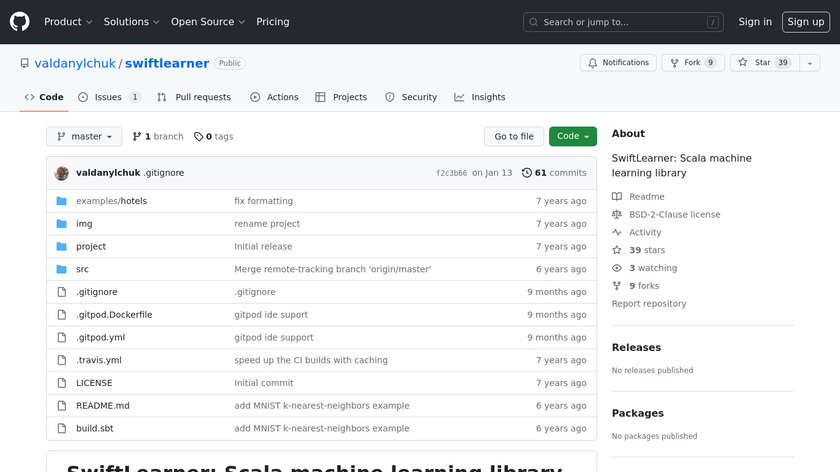
Task: Switch to the Actions tab
Action: point(274,97)
